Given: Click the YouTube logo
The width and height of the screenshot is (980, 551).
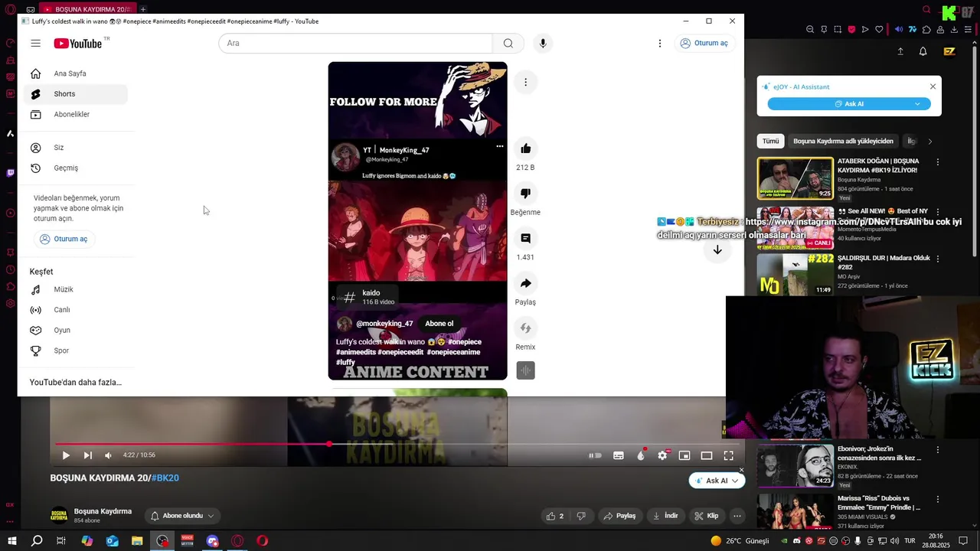Looking at the screenshot, I should (x=77, y=44).
